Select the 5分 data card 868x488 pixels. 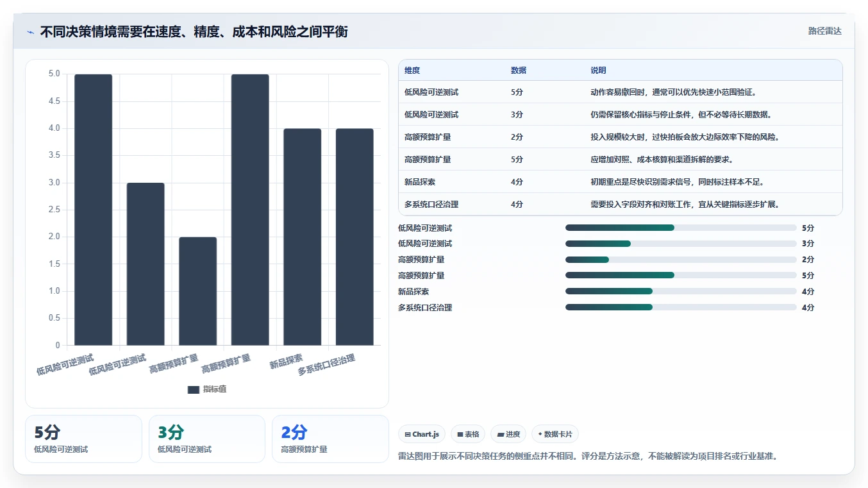pyautogui.click(x=83, y=439)
